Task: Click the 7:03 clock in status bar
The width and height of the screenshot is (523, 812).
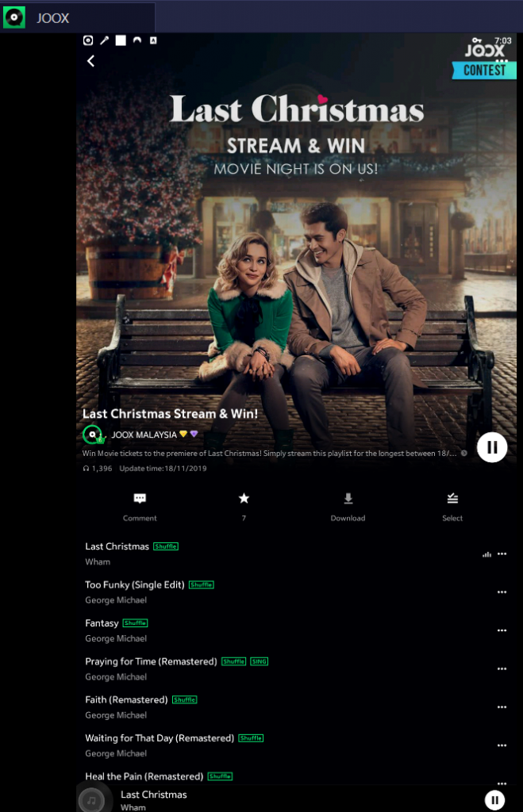Action: click(503, 40)
